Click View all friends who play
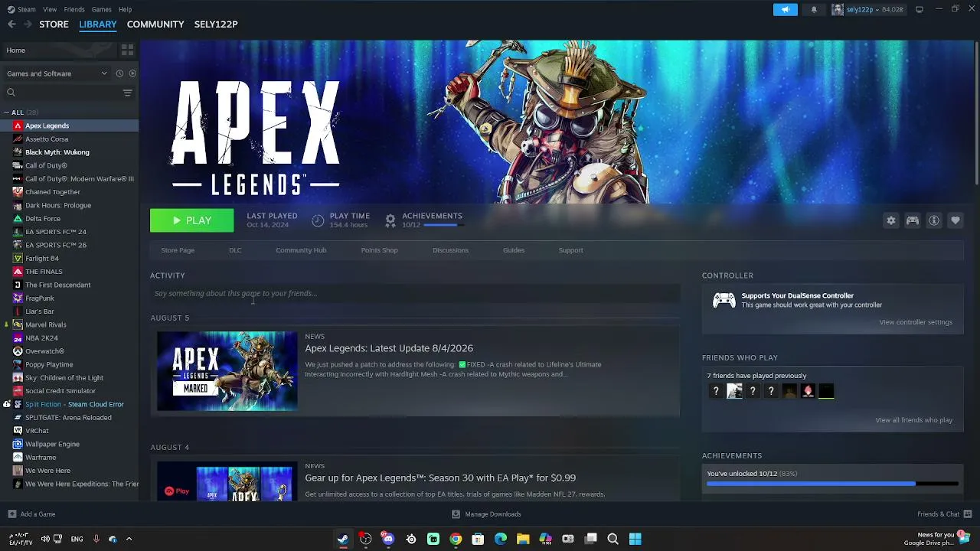 (914, 420)
